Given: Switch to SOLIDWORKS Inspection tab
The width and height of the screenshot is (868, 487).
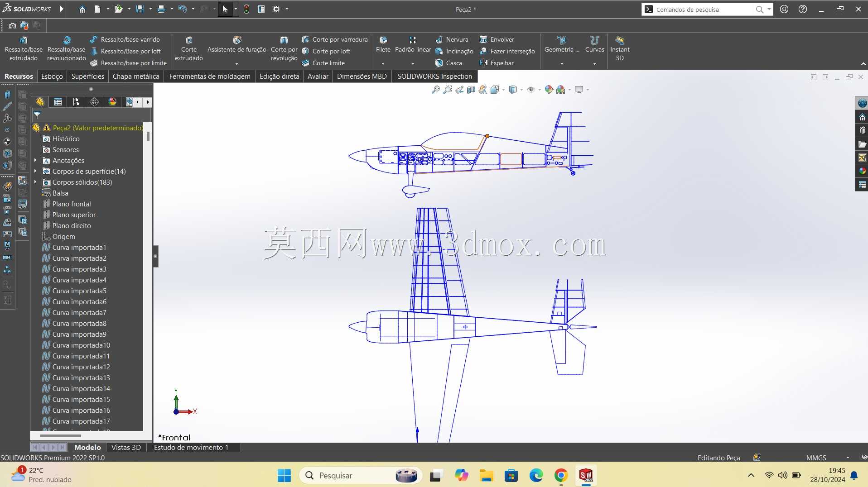Looking at the screenshot, I should (435, 76).
